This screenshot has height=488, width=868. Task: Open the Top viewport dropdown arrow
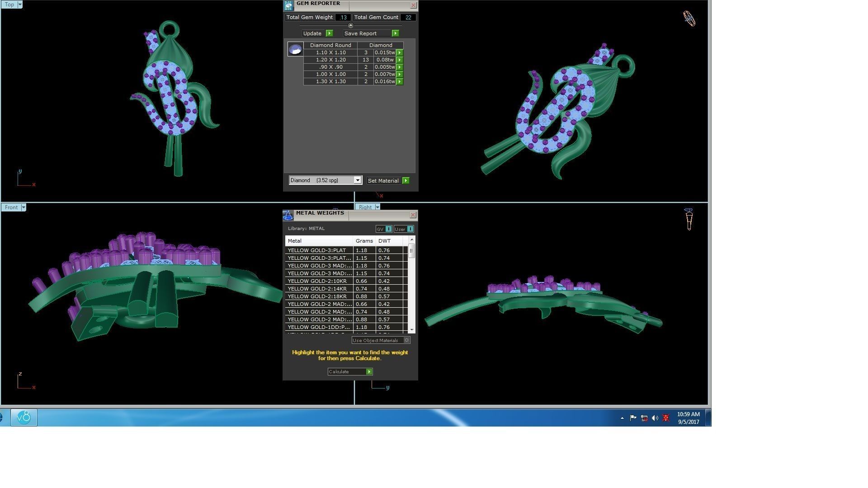[x=19, y=5]
